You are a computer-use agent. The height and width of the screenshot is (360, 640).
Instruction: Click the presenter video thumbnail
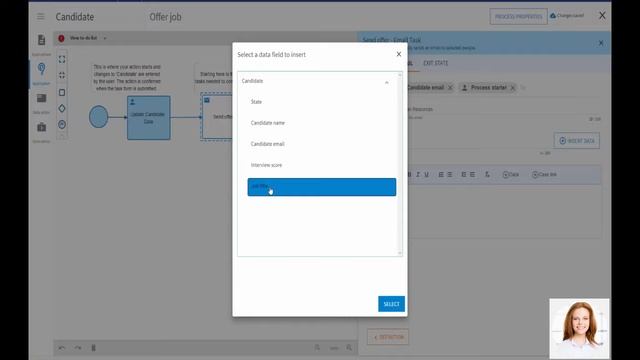pos(580,329)
